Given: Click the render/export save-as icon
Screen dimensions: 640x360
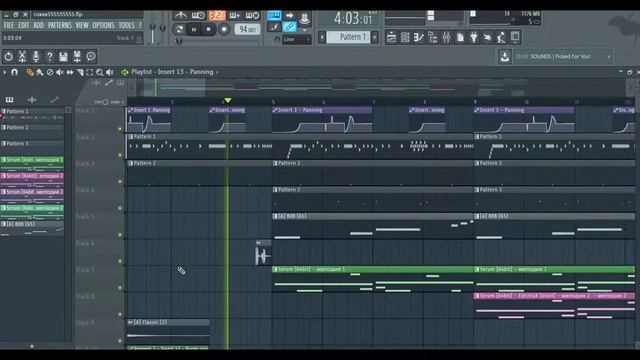Looking at the screenshot, I should pos(77,56).
